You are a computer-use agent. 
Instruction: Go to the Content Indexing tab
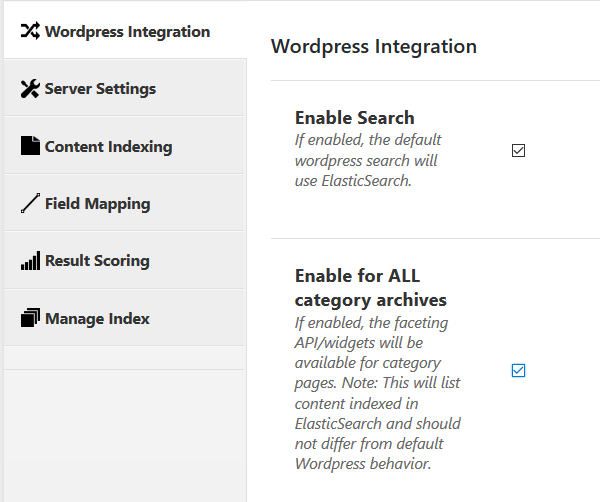(x=124, y=146)
